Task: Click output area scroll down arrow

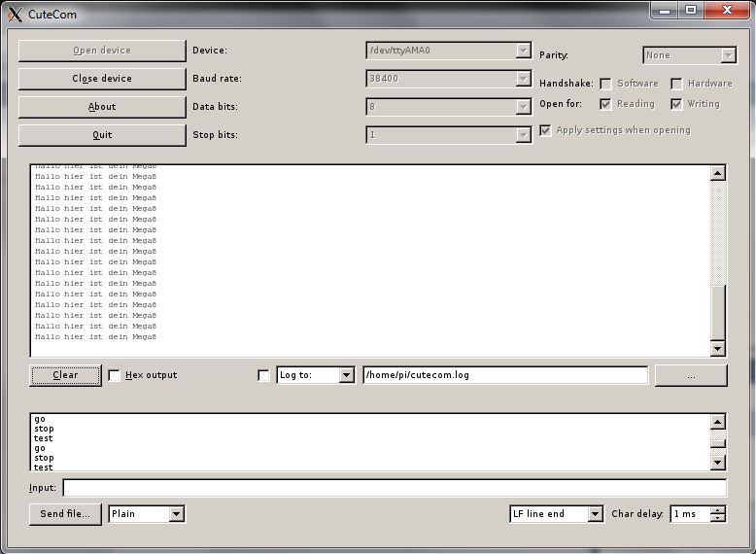Action: tap(718, 348)
